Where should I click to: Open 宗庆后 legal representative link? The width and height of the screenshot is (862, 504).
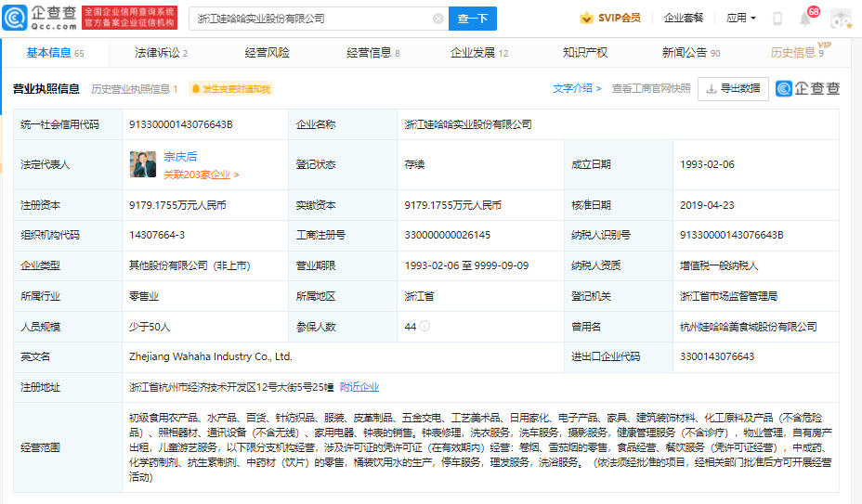pyautogui.click(x=180, y=157)
